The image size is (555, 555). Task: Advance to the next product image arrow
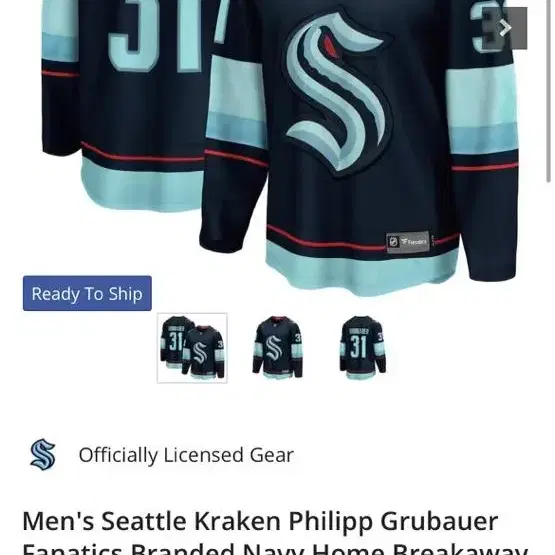[x=505, y=28]
